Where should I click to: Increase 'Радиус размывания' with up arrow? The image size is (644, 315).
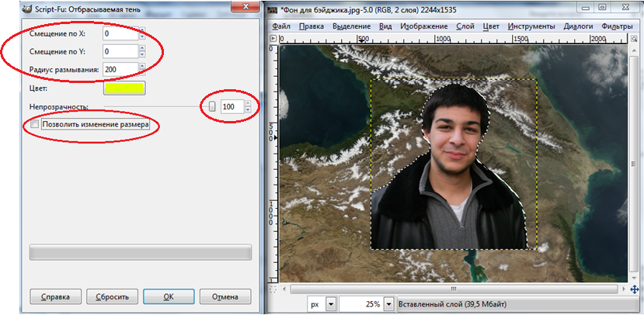142,66
